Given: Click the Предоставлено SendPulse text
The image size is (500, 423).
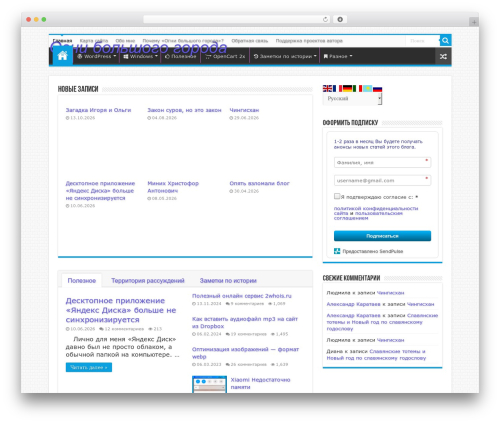Looking at the screenshot, I should (x=373, y=251).
